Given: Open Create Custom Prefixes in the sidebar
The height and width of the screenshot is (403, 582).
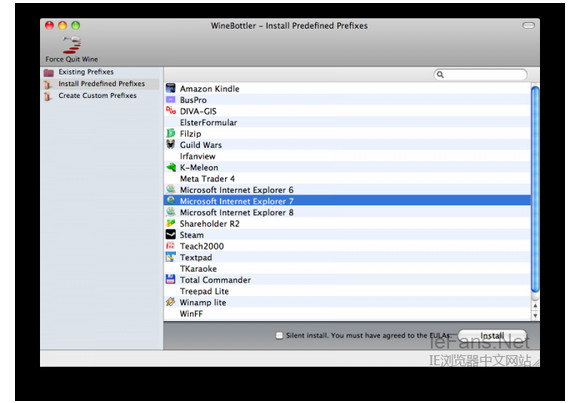Looking at the screenshot, I should tap(97, 96).
